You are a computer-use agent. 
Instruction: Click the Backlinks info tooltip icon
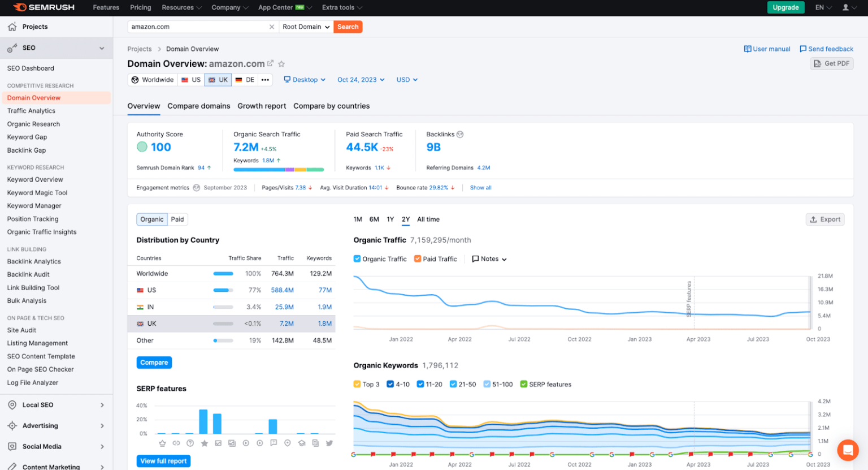(x=460, y=134)
